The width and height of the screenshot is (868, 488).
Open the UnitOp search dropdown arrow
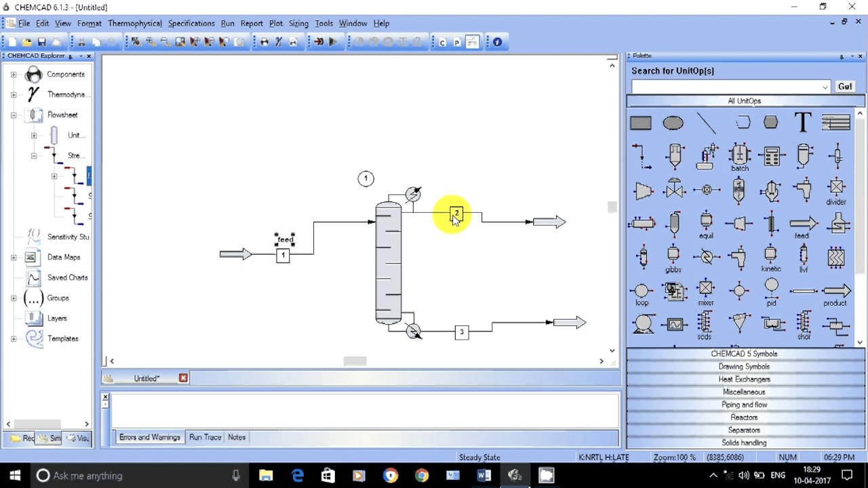click(825, 87)
